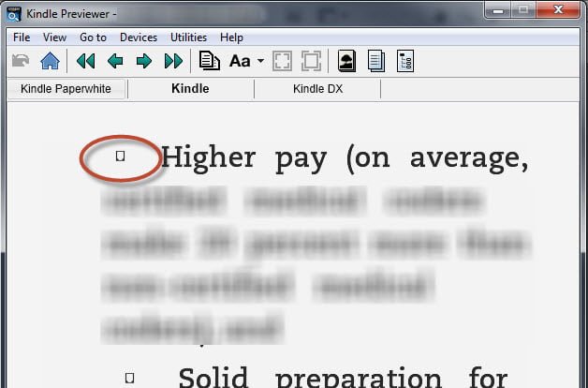
Task: Go to previous page left arrow
Action: 115,61
